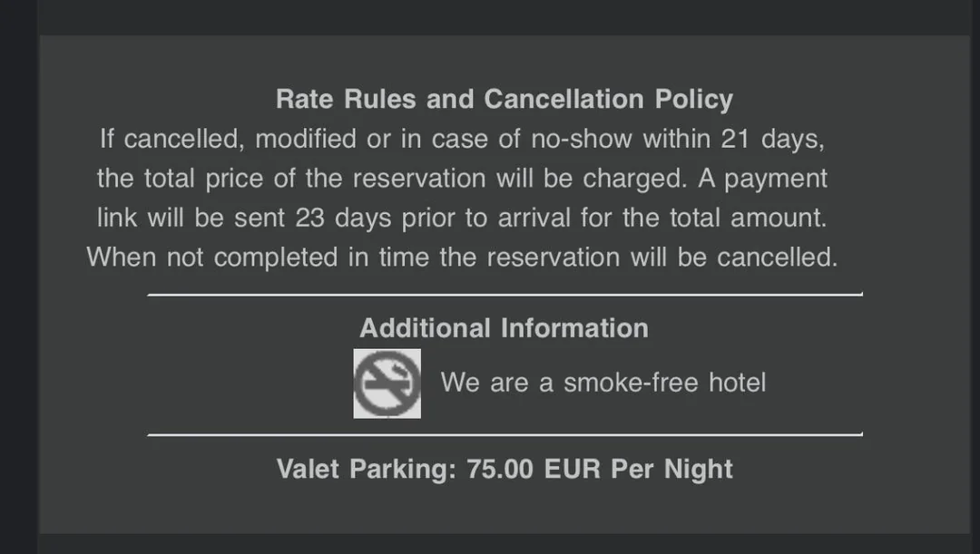Click the word "charged" in the policy
This screenshot has width=980, height=554.
634,179
